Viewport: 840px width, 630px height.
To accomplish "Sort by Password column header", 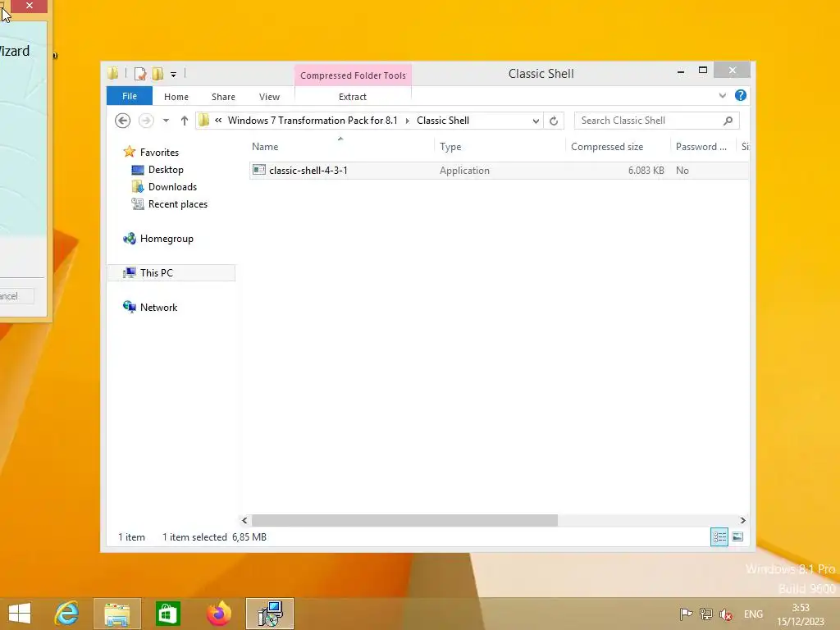I will (703, 147).
